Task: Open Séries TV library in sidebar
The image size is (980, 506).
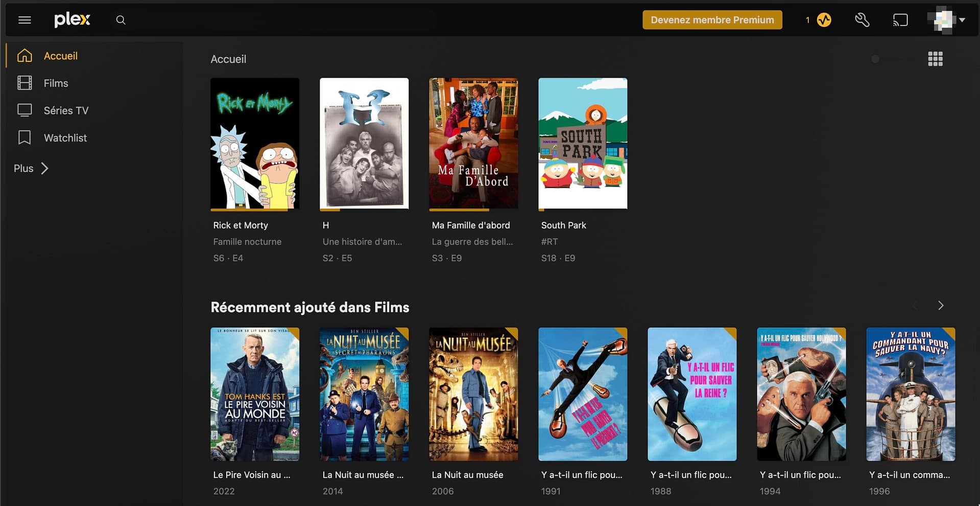Action: [x=66, y=110]
